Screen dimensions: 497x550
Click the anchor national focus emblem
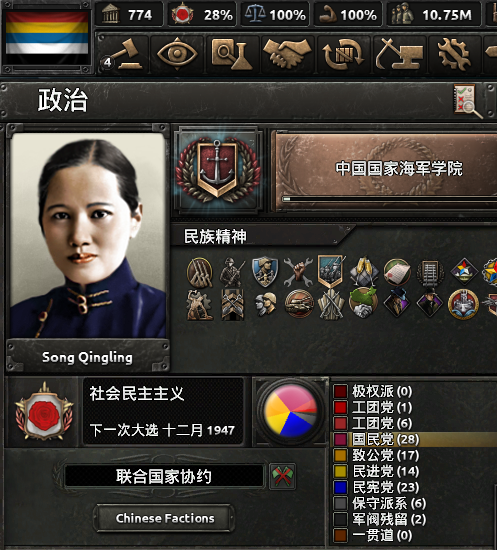click(218, 170)
